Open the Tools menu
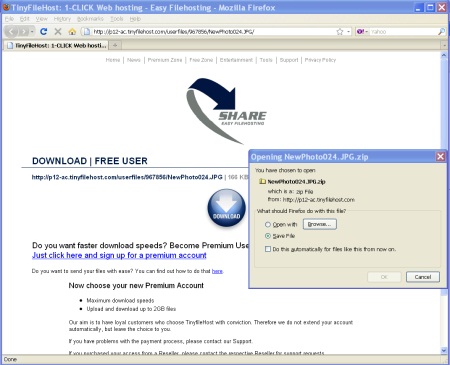 coord(117,19)
